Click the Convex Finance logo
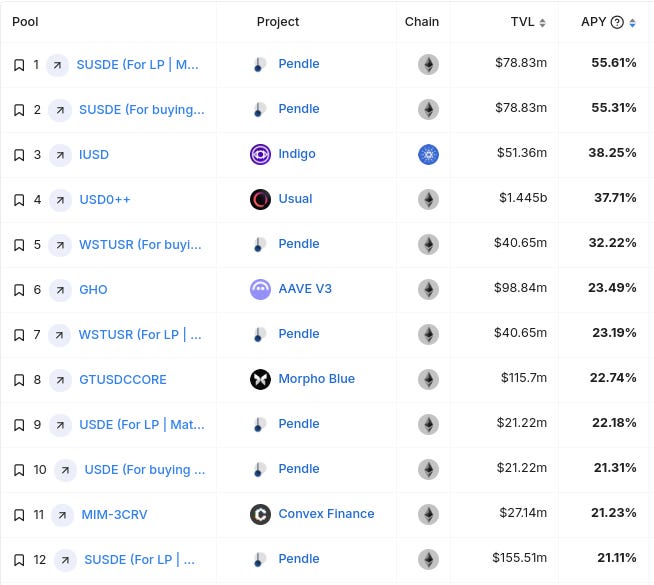This screenshot has height=585, width=654. point(260,515)
